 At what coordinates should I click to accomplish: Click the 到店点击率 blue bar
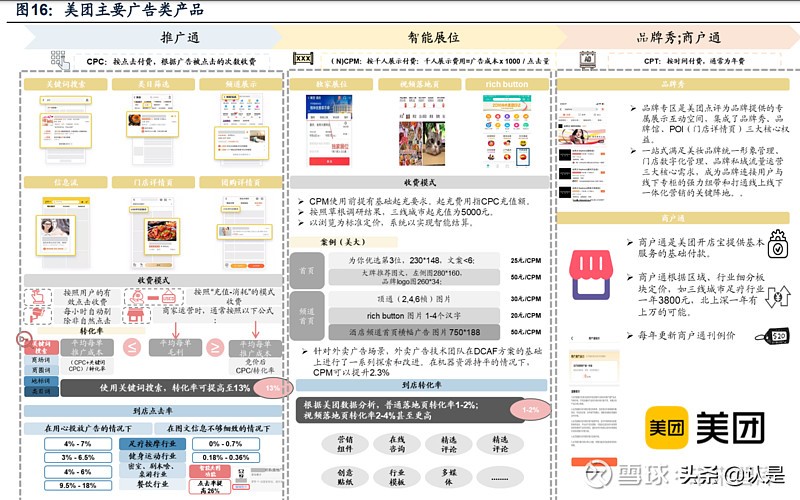[x=153, y=411]
